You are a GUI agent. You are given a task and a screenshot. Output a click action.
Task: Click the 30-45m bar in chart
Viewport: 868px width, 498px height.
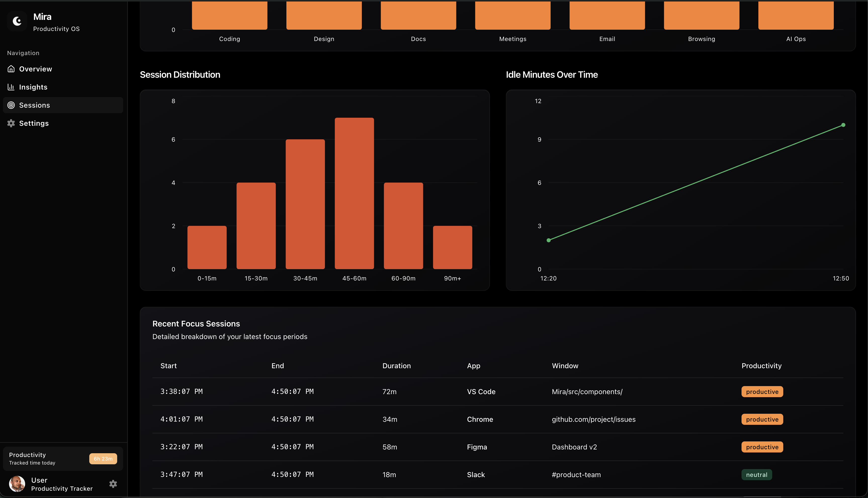[x=305, y=204]
